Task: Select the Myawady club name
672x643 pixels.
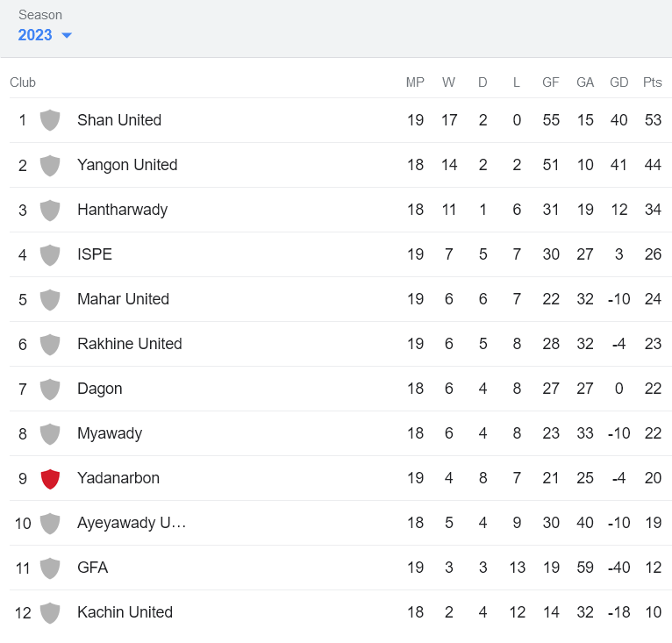Action: click(109, 433)
